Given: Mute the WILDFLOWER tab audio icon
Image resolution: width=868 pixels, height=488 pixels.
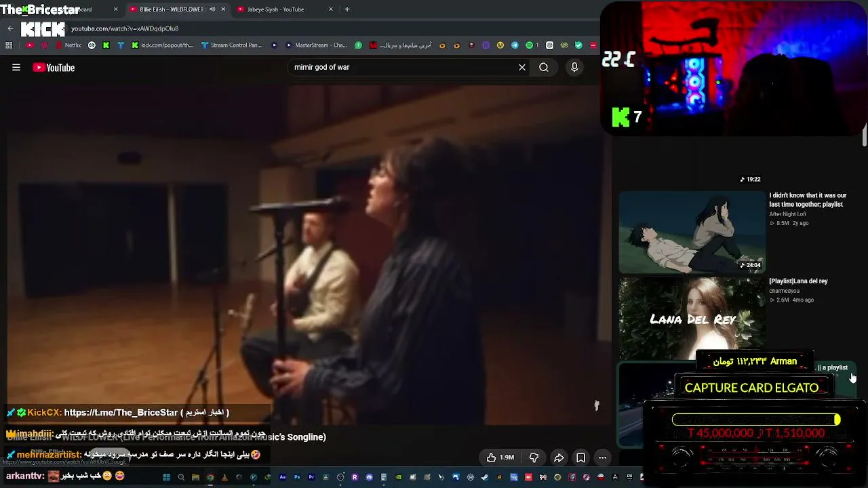Looking at the screenshot, I should [212, 9].
